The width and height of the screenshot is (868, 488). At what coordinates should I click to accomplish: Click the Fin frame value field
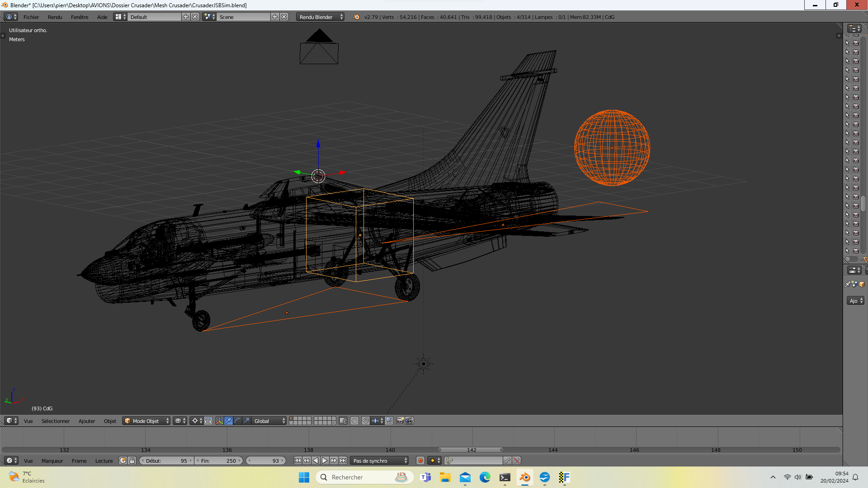[219, 460]
